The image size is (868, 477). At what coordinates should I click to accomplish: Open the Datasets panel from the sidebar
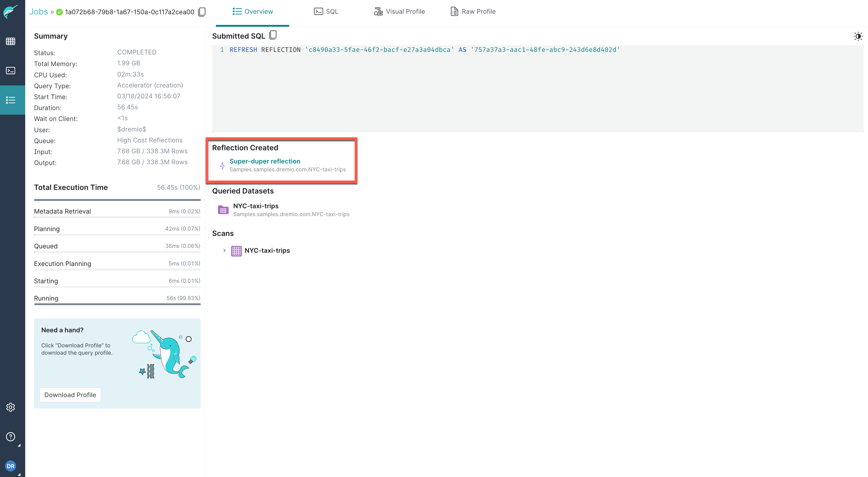(x=10, y=41)
